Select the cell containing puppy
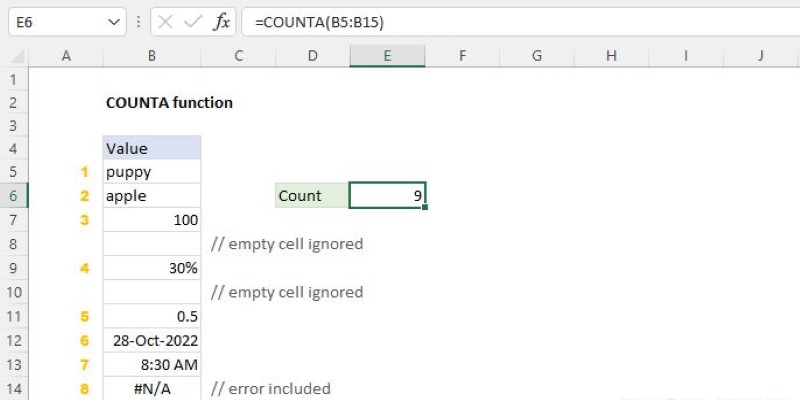 tap(152, 172)
